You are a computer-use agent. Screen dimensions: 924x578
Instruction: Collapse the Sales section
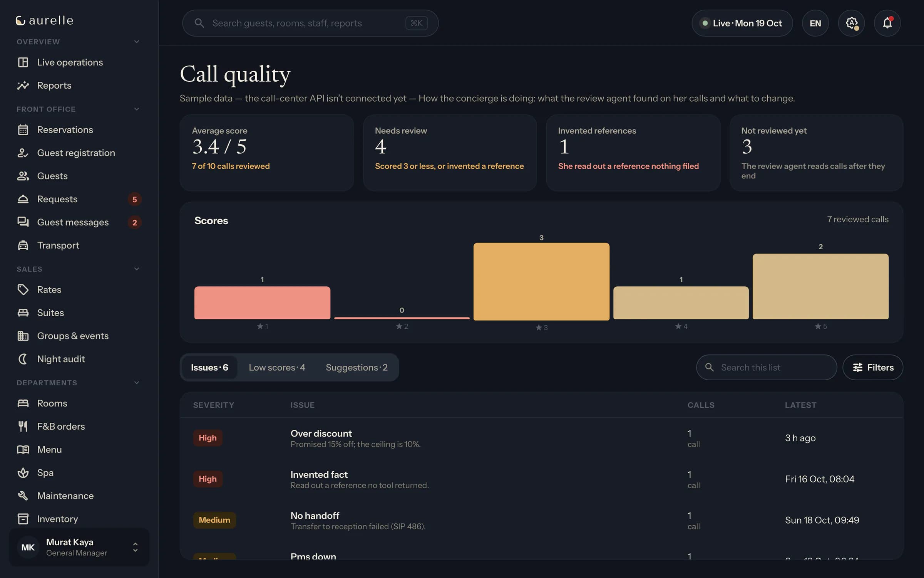pos(136,269)
